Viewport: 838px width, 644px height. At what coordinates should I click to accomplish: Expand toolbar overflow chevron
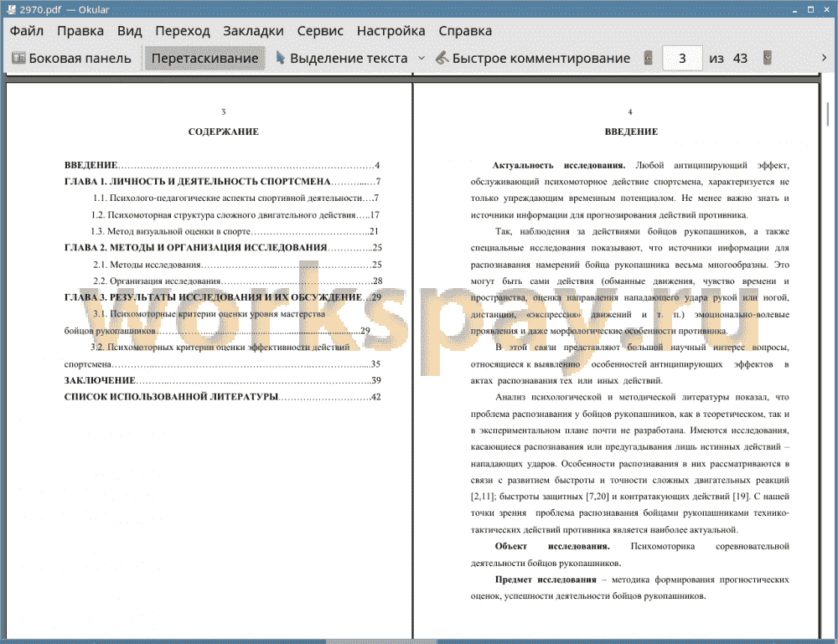pyautogui.click(x=824, y=58)
